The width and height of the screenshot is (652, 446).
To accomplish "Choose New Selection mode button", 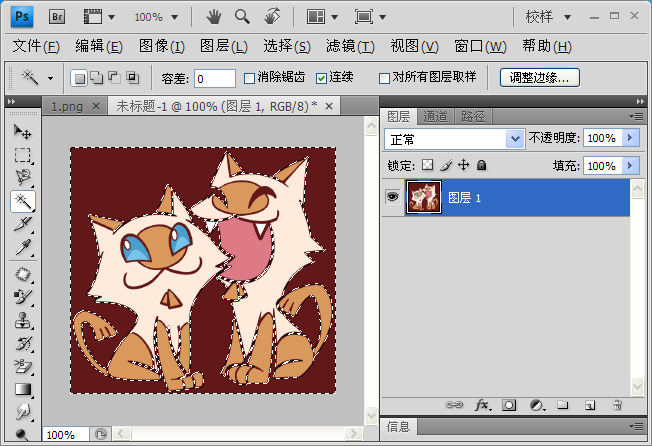I will click(79, 78).
